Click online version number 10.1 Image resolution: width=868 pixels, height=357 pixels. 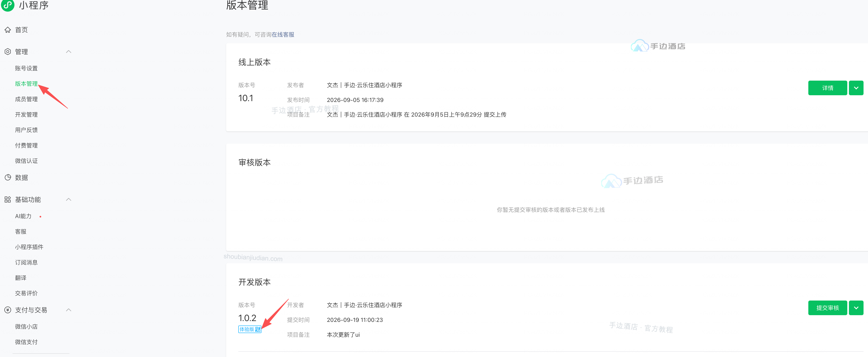coord(246,98)
